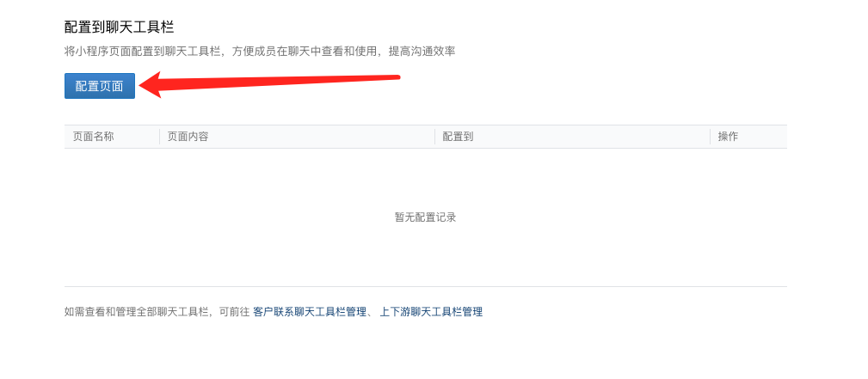Click divider between 页面内容 and 配置到
Viewport: 868px width, 379px height.
point(434,137)
